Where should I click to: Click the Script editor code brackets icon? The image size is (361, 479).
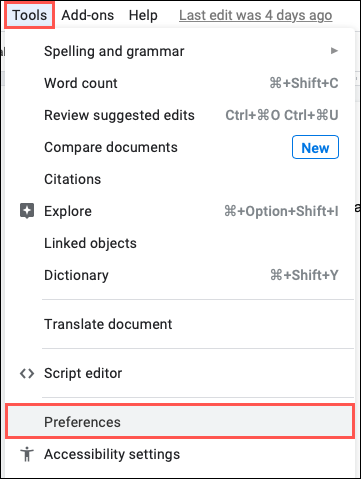click(27, 374)
